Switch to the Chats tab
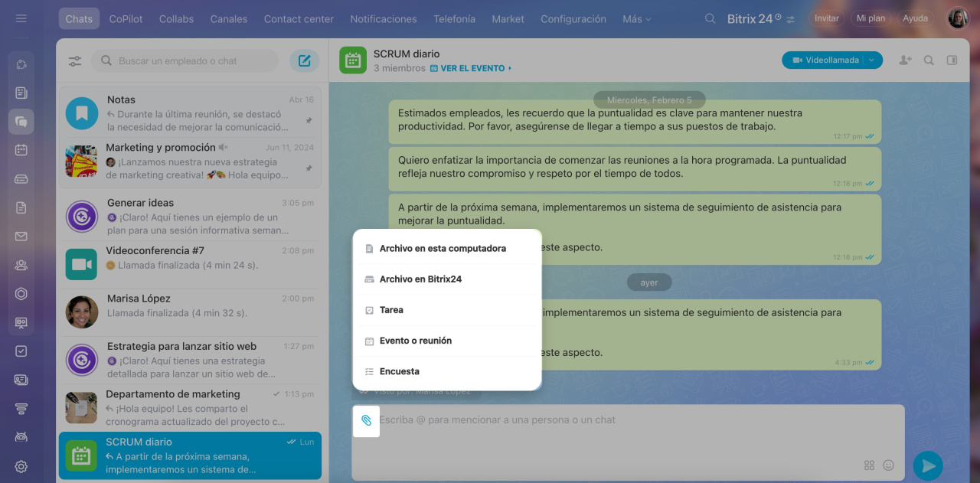 79,18
